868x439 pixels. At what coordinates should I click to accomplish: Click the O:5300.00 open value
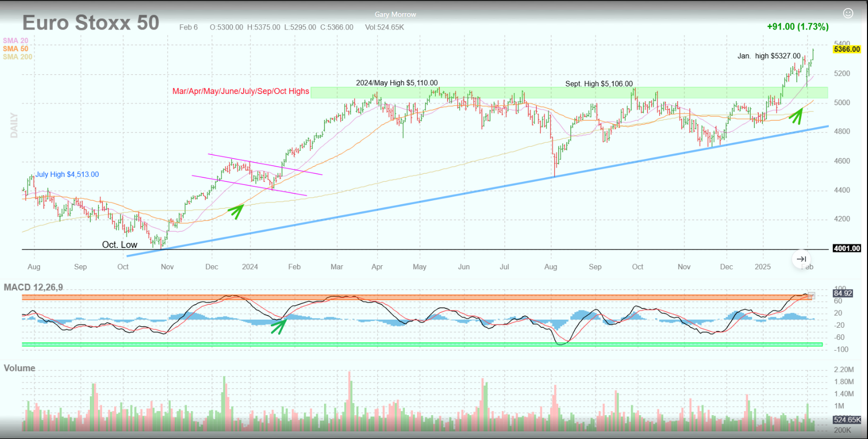pos(227,27)
